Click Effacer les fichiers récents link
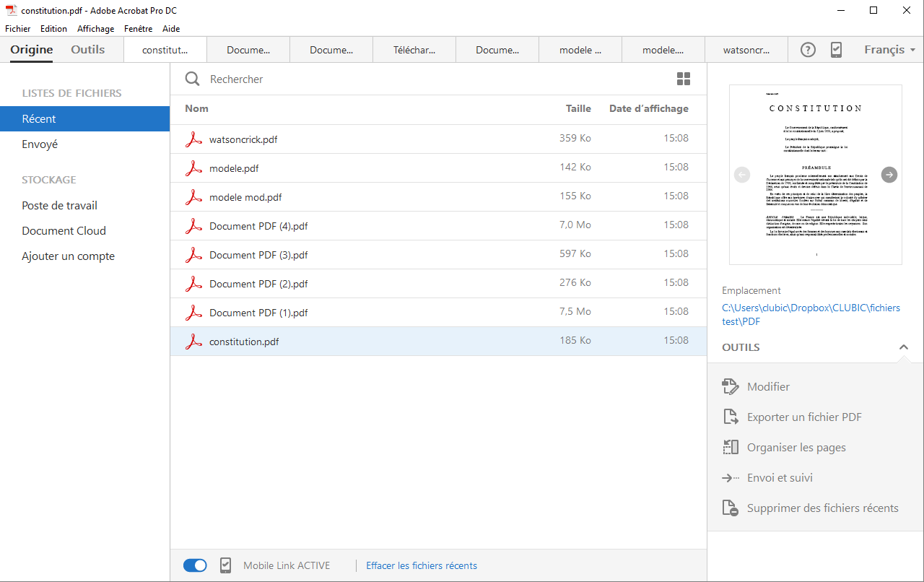The height and width of the screenshot is (582, 924). [421, 565]
